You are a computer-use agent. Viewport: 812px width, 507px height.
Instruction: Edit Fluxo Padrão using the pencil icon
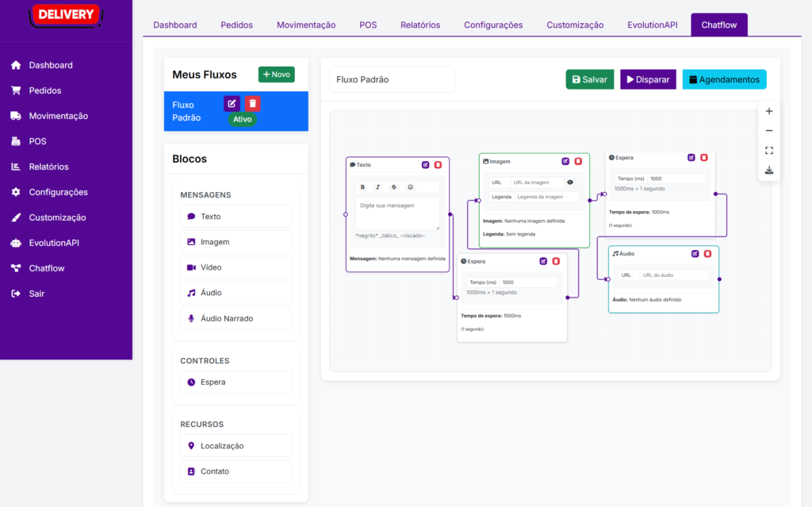(232, 103)
